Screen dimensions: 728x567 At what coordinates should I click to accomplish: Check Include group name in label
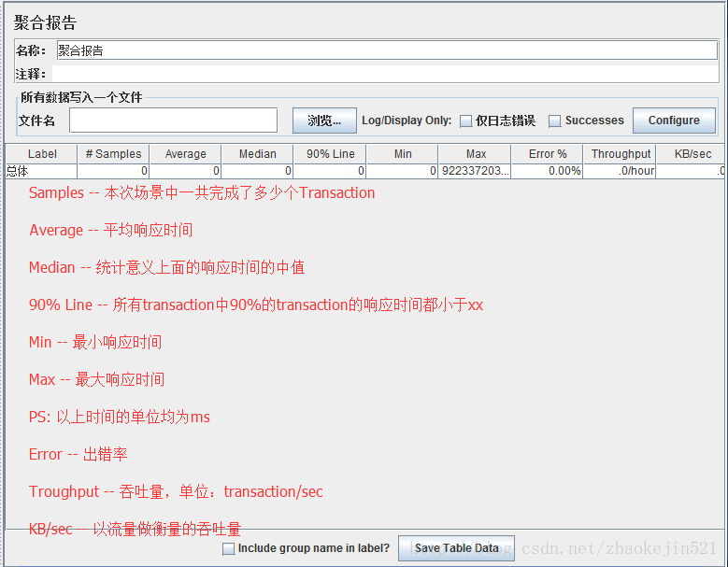tap(228, 549)
